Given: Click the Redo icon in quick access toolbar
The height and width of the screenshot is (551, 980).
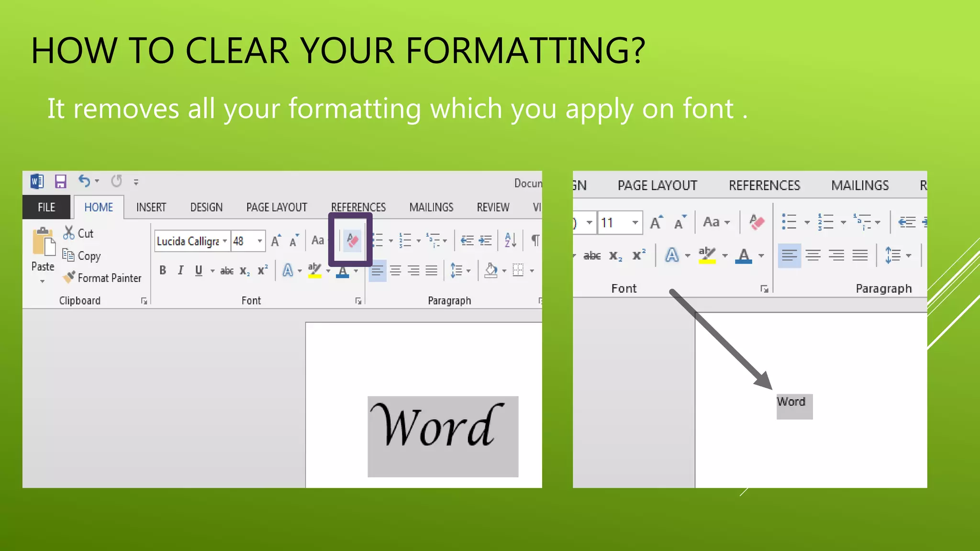Looking at the screenshot, I should coord(116,181).
